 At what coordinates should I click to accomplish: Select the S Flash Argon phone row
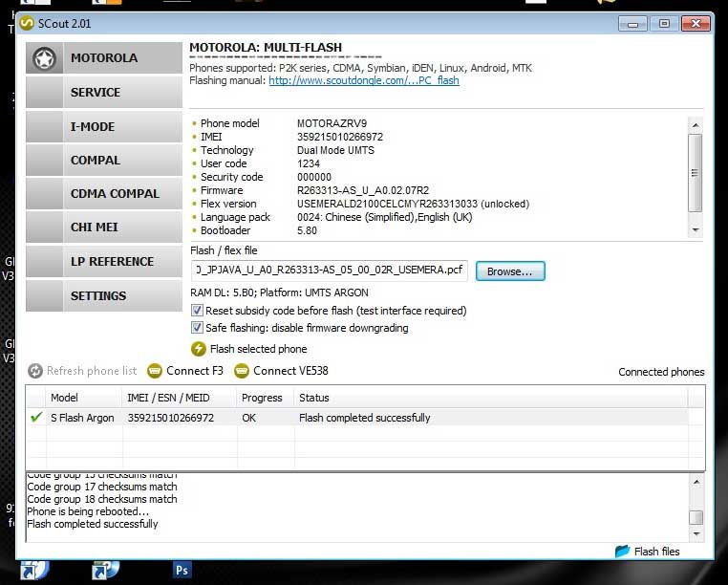357,418
